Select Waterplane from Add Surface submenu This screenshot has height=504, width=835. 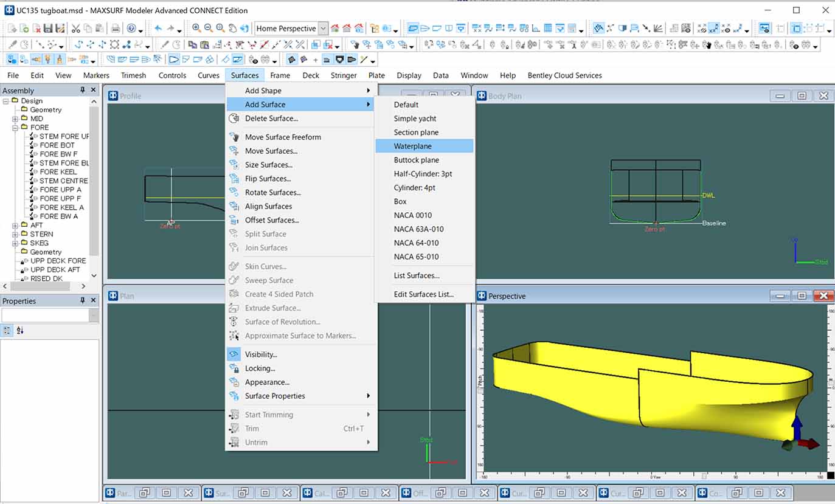tap(424, 146)
